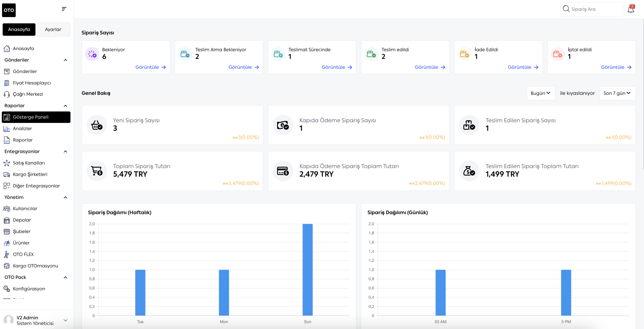Click the 1,499 TRY value
Viewport: 644px width, 329px height.
(502, 174)
